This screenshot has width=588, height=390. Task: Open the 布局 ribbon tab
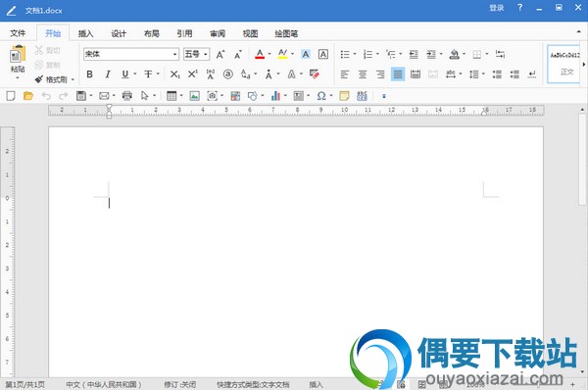coord(152,33)
